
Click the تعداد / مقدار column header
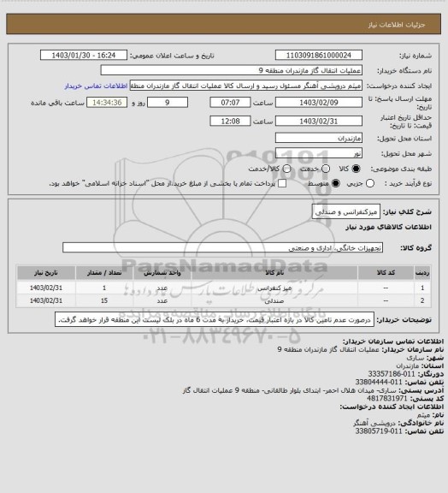click(x=104, y=272)
